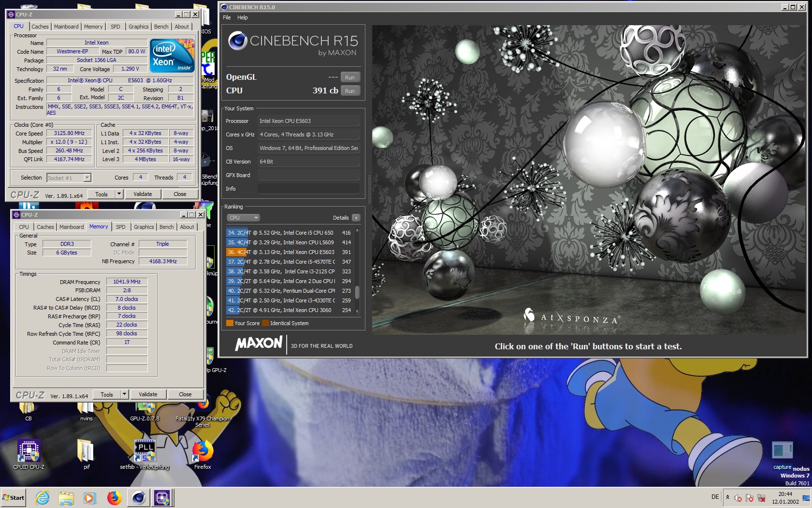Switch to Cinebench via its taskbar icon

[139, 498]
